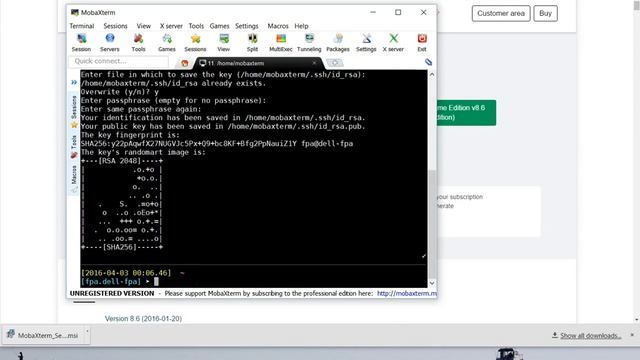Click the Tools toolbar icon

[138, 42]
